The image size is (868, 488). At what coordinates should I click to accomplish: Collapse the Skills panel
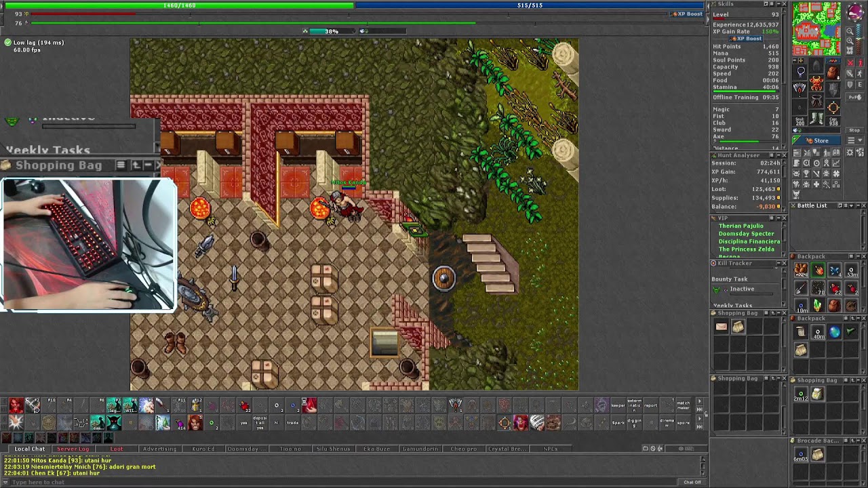(x=777, y=4)
